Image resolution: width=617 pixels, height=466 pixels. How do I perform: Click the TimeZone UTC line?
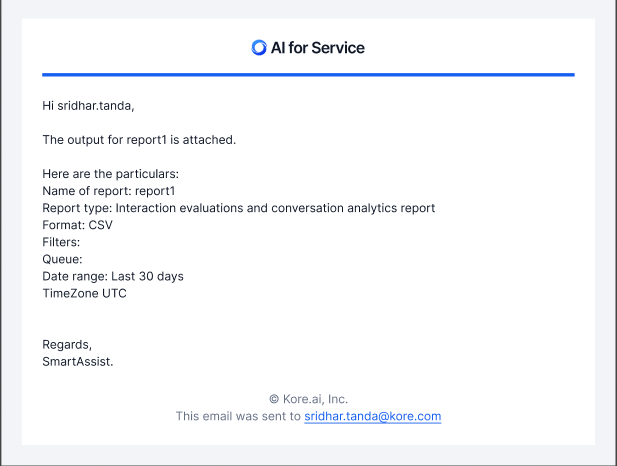[84, 293]
